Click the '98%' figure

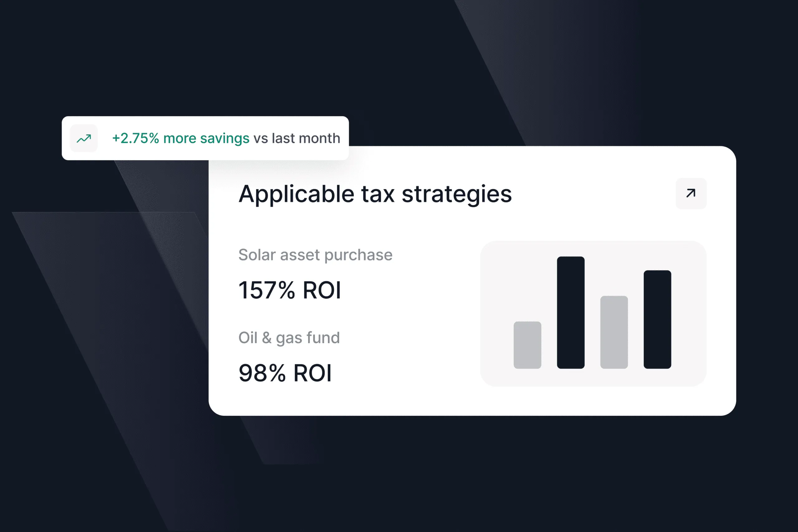(x=262, y=373)
